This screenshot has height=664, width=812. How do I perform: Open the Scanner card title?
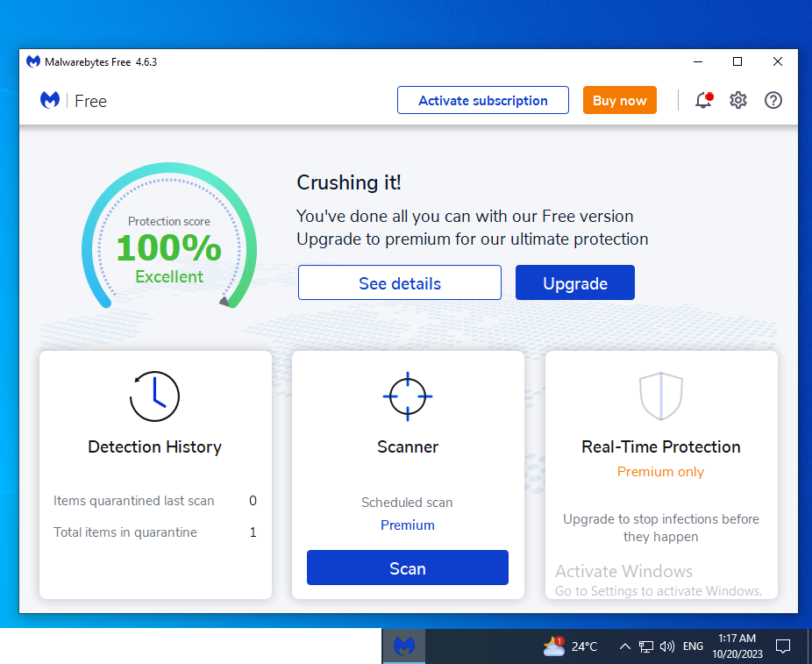click(x=408, y=447)
